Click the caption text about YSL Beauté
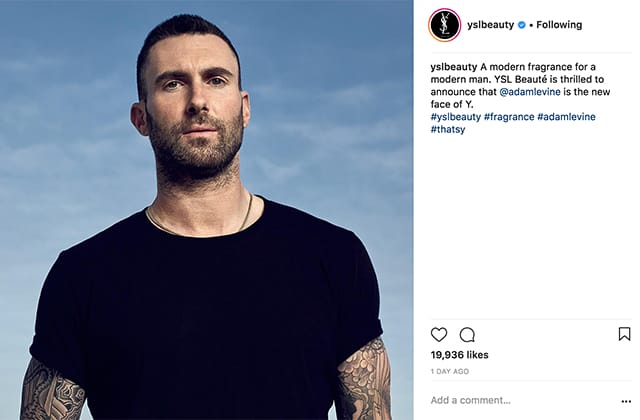This screenshot has width=640, height=420. click(520, 85)
